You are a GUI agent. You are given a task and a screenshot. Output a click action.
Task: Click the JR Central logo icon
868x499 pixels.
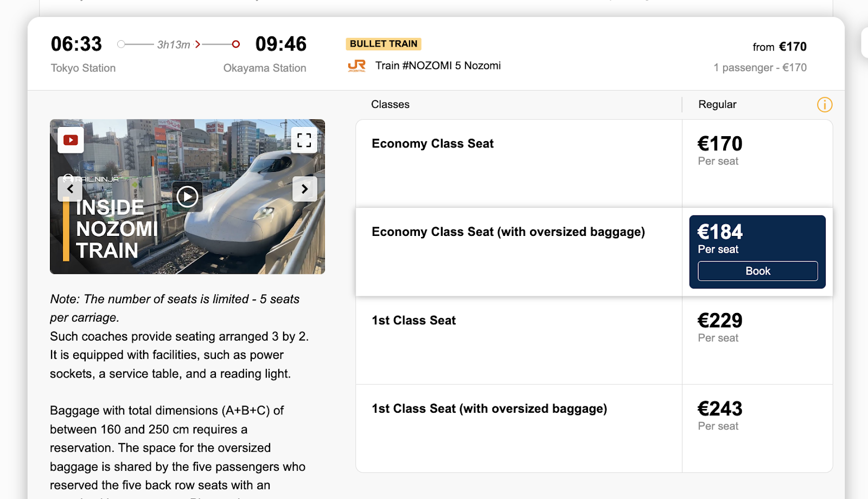(x=357, y=66)
